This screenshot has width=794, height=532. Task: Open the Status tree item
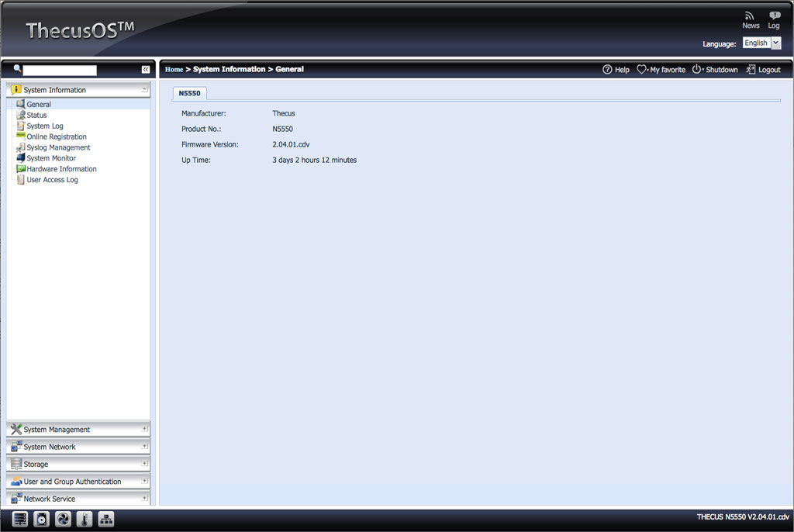(36, 115)
